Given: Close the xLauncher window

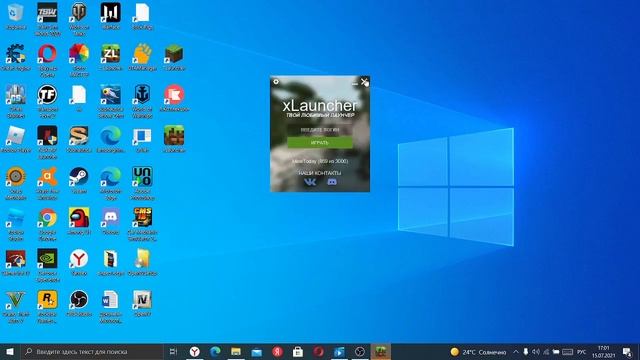Looking at the screenshot, I should click(364, 82).
